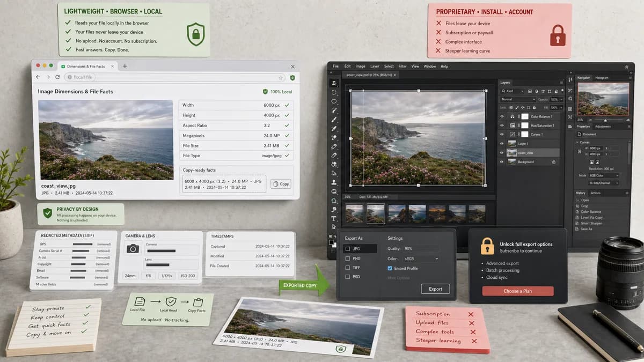Click the star icon in editor title bar
Viewport: 644px width, 362px height.
(627, 67)
